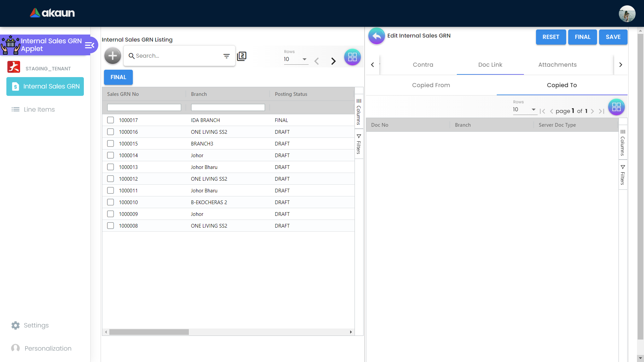
Task: Open the user profile avatar
Action: [627, 14]
